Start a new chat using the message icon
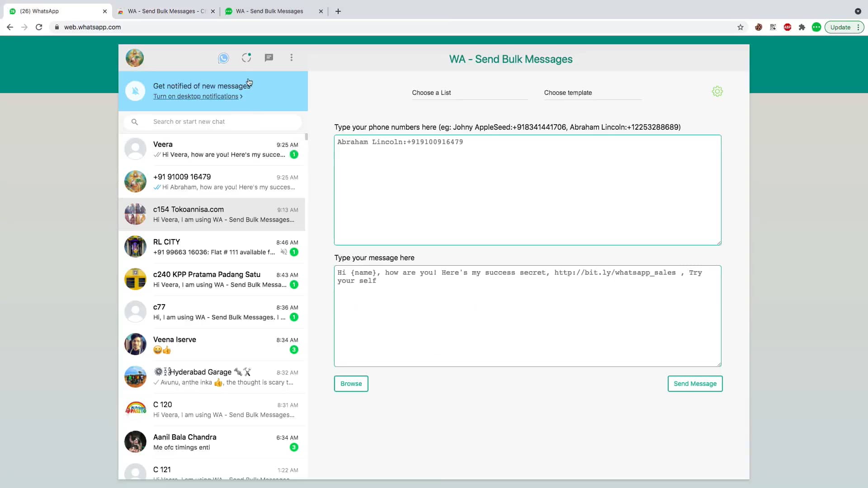The height and width of the screenshot is (488, 868). click(x=269, y=58)
